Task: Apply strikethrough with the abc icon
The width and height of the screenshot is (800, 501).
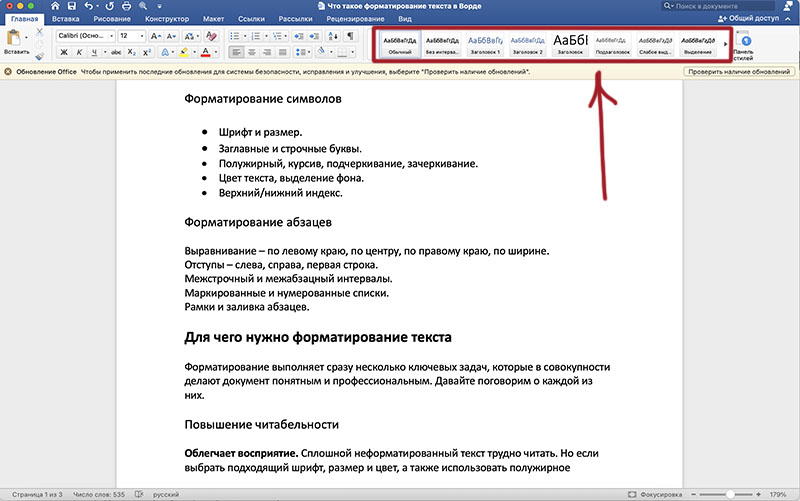Action: (x=116, y=52)
